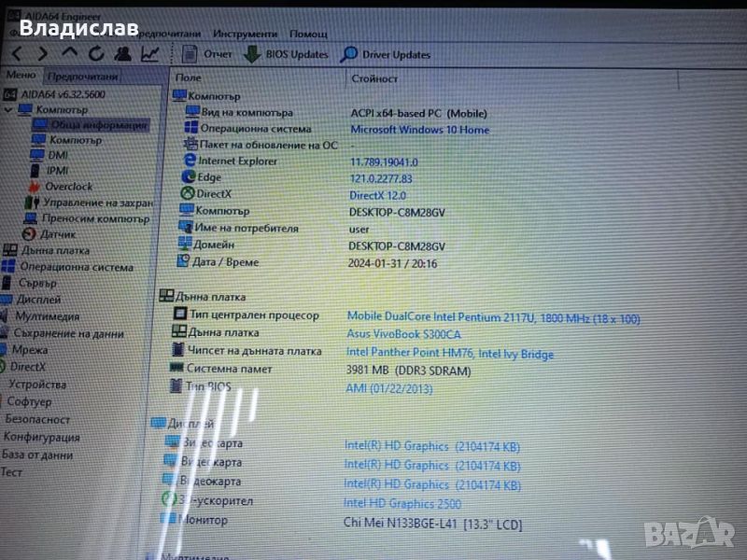This screenshot has height=560, width=747.
Task: Open BIOS Updates
Action: 286,54
